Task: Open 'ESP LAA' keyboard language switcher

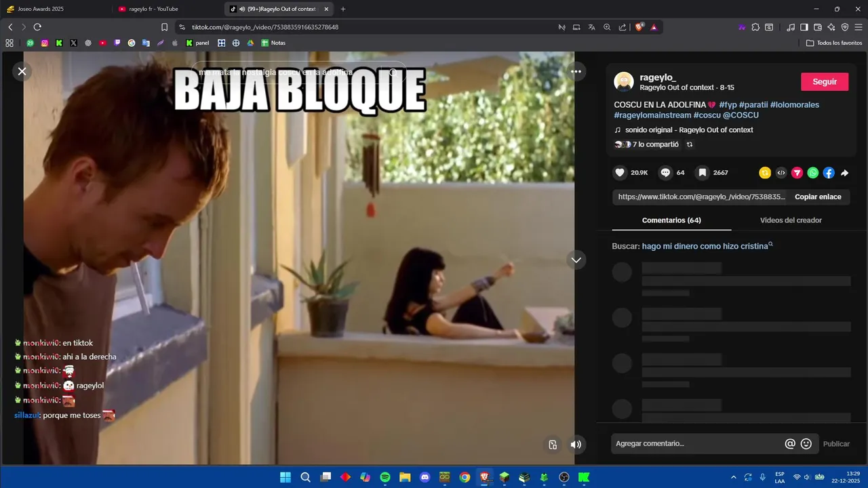Action: point(780,477)
